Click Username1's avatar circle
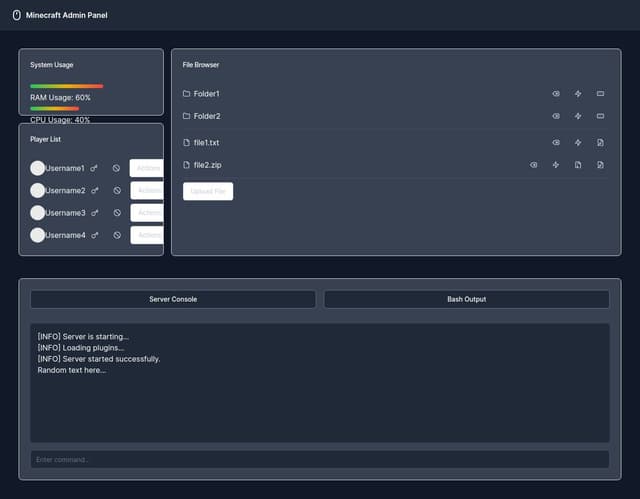 coord(38,168)
